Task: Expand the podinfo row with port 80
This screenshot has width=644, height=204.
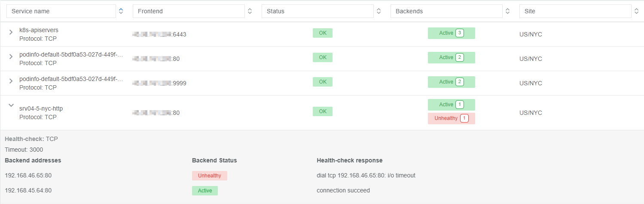Action: [x=12, y=57]
